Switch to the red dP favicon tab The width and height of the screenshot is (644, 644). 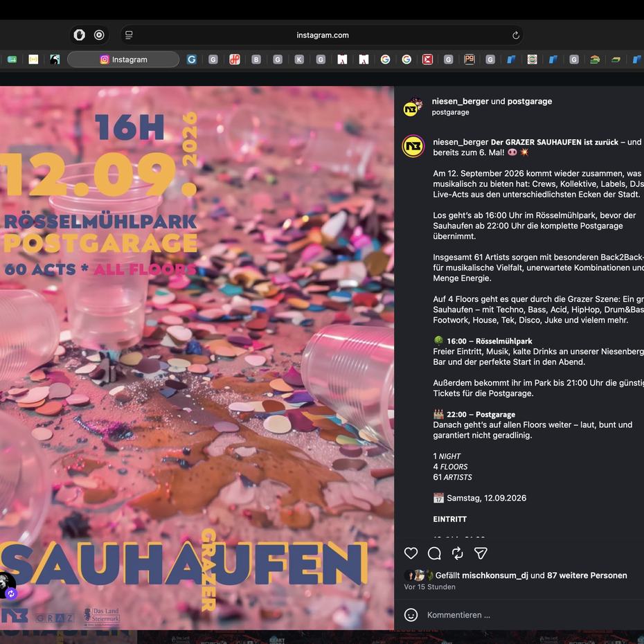[x=235, y=60]
